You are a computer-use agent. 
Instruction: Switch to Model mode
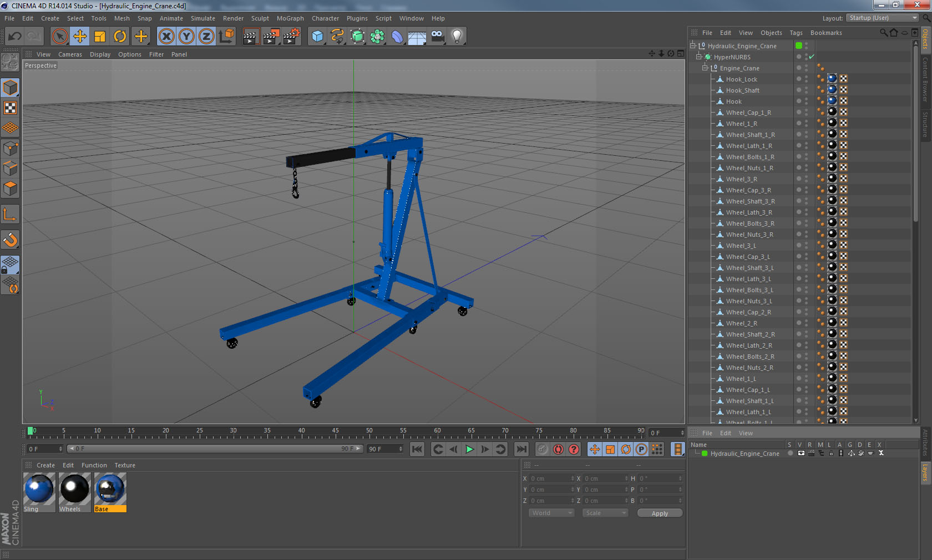pyautogui.click(x=10, y=88)
